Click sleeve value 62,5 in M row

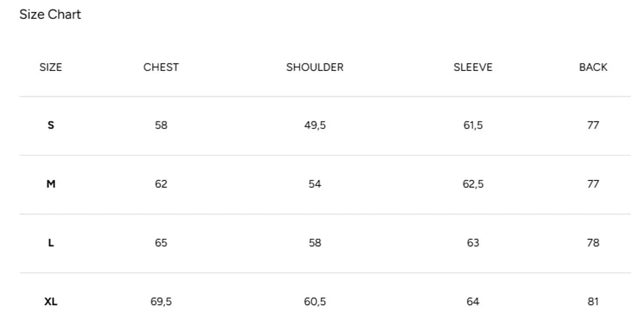(473, 184)
